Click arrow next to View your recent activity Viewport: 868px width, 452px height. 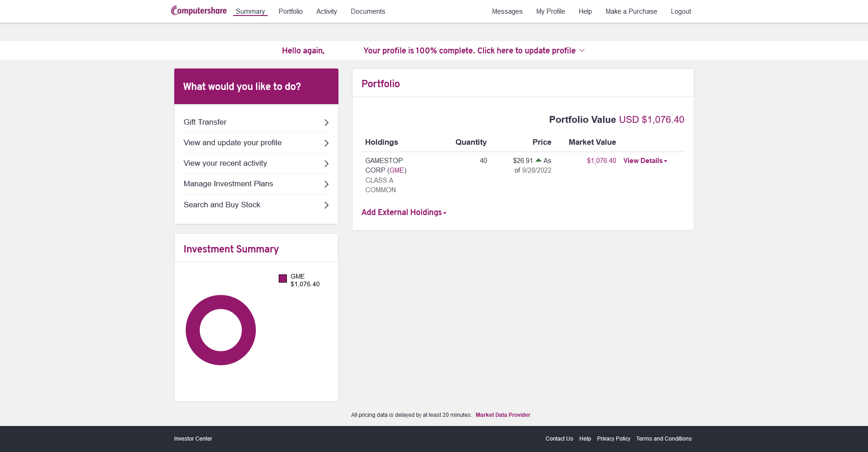point(326,163)
